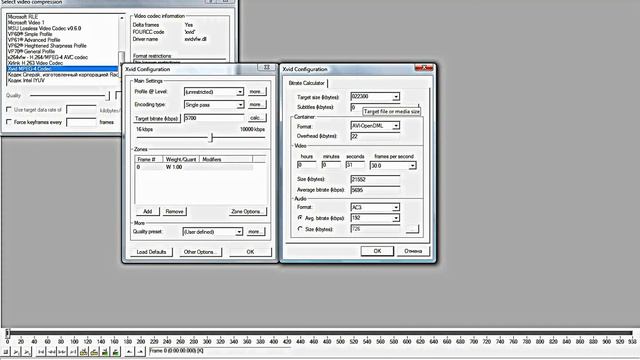This screenshot has width=640, height=360.
Task: Click the Отмена (Cancel) button
Action: click(413, 251)
